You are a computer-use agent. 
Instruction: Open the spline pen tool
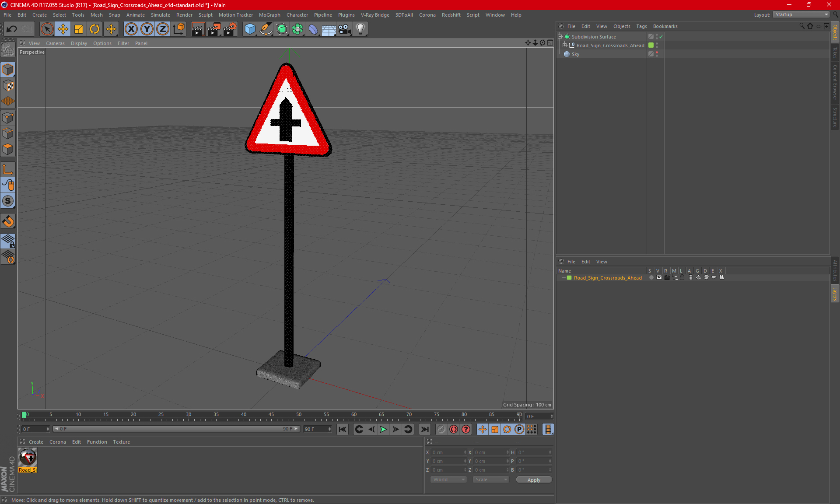tap(266, 29)
